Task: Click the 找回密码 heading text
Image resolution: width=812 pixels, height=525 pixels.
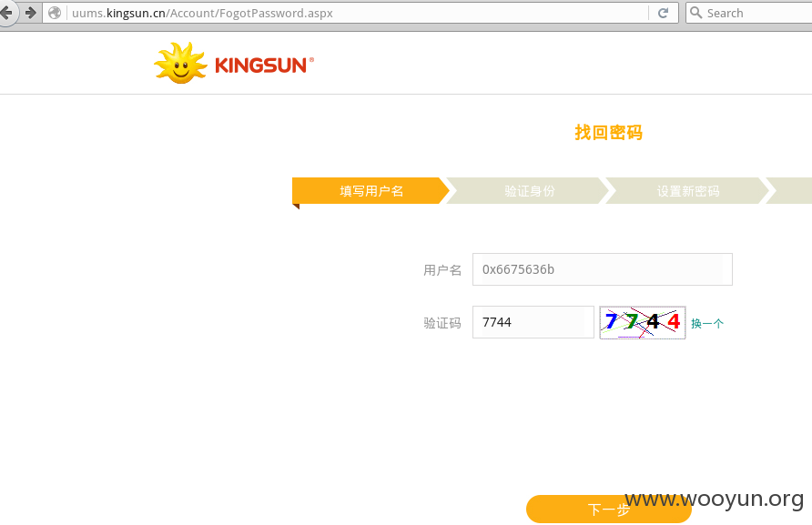Action: click(x=608, y=133)
